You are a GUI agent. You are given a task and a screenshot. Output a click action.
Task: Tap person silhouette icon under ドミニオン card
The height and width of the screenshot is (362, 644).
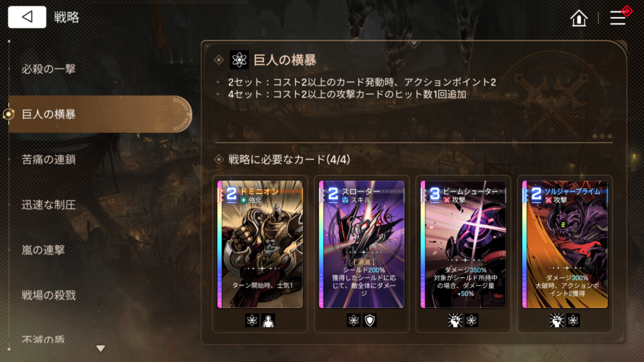[268, 321]
